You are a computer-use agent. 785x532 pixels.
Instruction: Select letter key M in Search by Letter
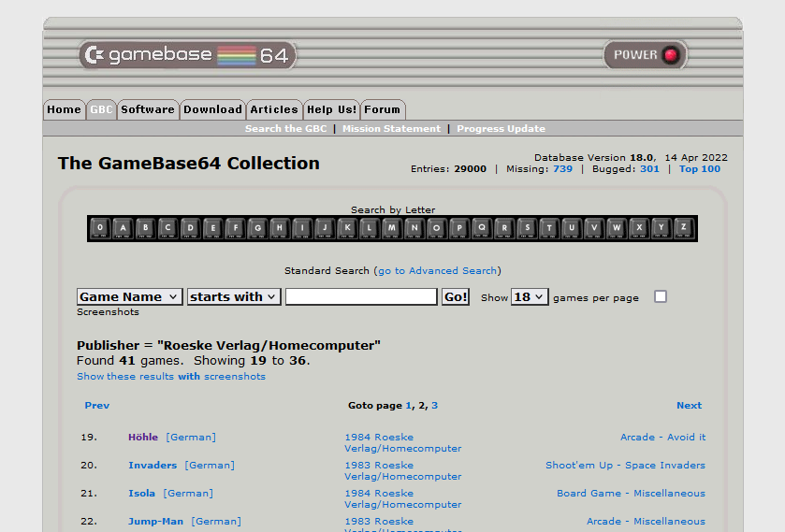[x=392, y=228]
